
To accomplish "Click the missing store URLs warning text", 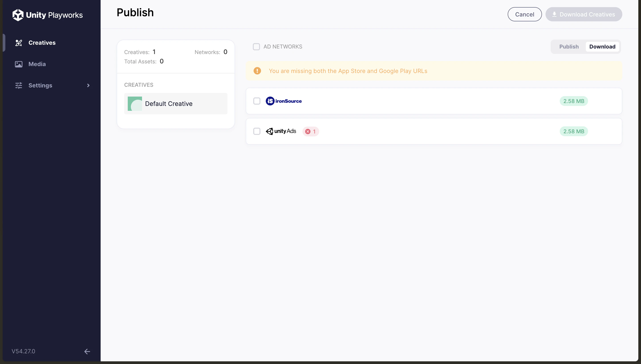I will click(348, 71).
